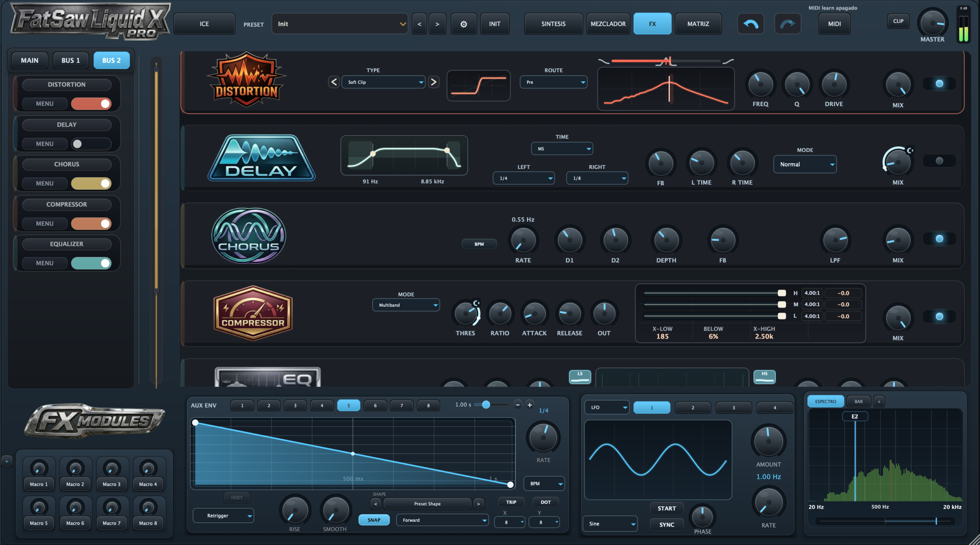Adjust compressor H band threshold slider
980x545 pixels.
pos(782,293)
